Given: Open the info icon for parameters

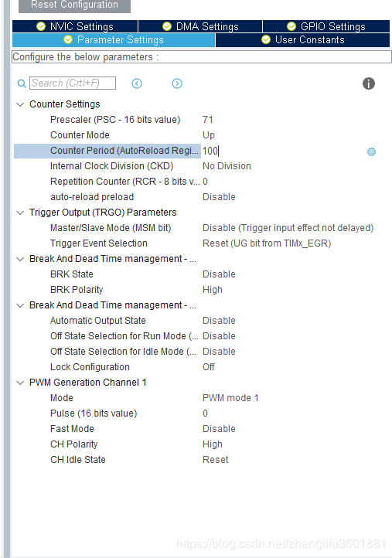Looking at the screenshot, I should pyautogui.click(x=369, y=83).
